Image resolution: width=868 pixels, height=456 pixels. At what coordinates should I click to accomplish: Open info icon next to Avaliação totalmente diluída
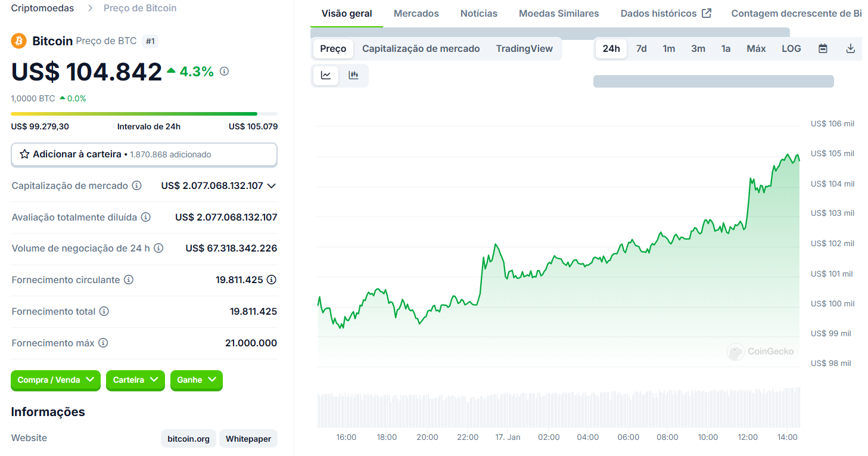pos(145,218)
